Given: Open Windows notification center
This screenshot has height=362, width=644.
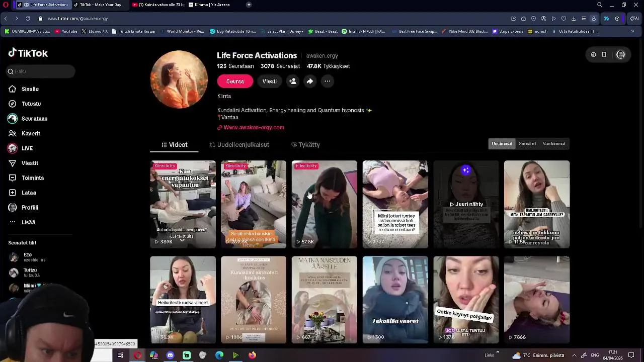Looking at the screenshot, I should pyautogui.click(x=631, y=355).
